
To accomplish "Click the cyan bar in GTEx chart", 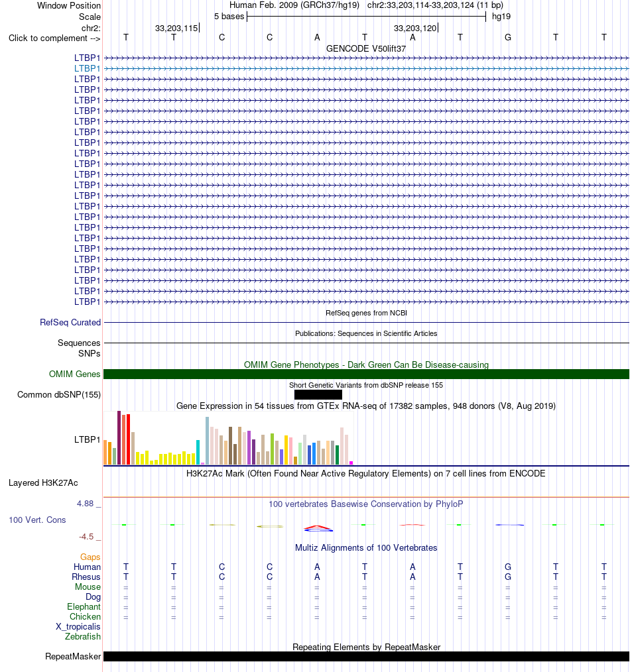I will tap(198, 452).
